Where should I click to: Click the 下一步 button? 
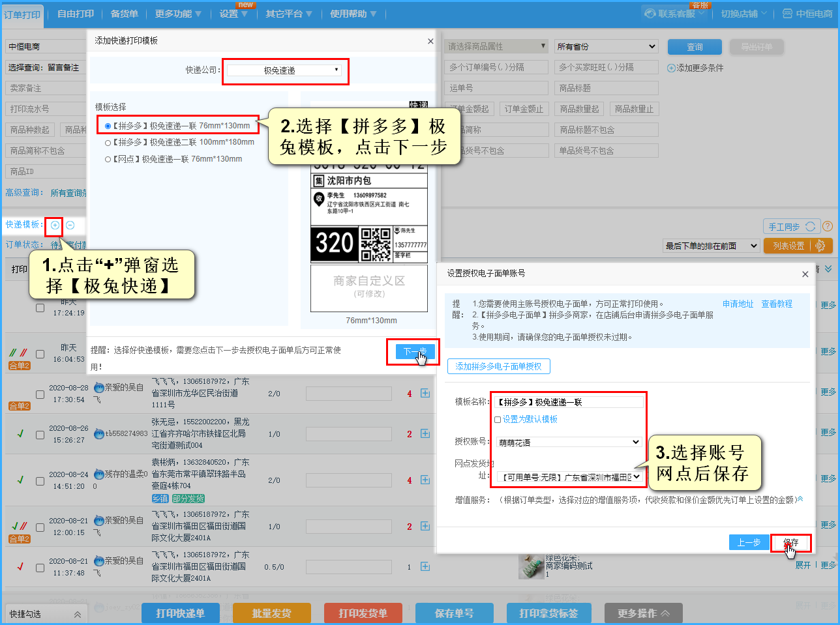point(415,352)
